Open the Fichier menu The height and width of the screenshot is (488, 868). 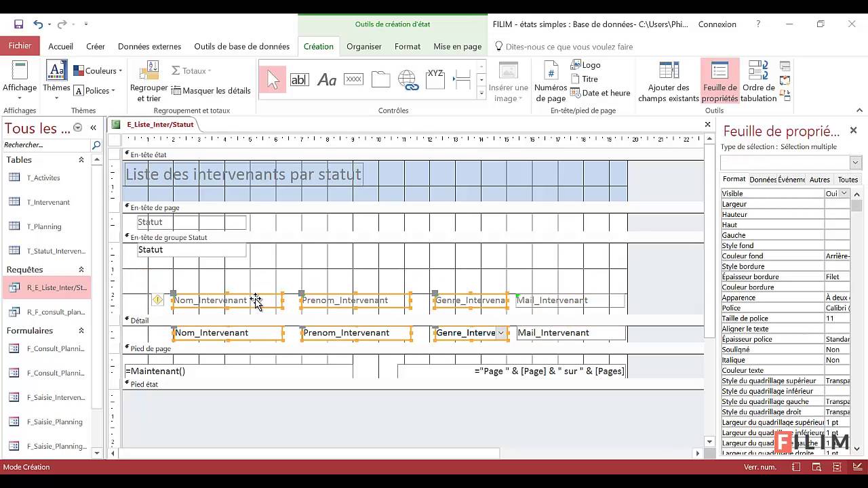click(20, 46)
